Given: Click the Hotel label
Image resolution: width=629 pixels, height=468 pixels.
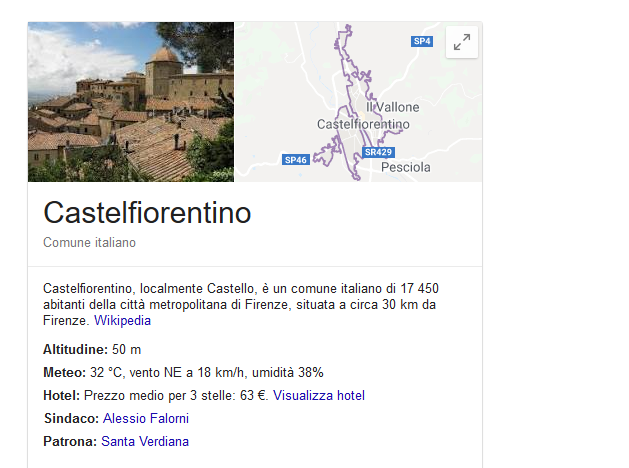Looking at the screenshot, I should point(63,395).
